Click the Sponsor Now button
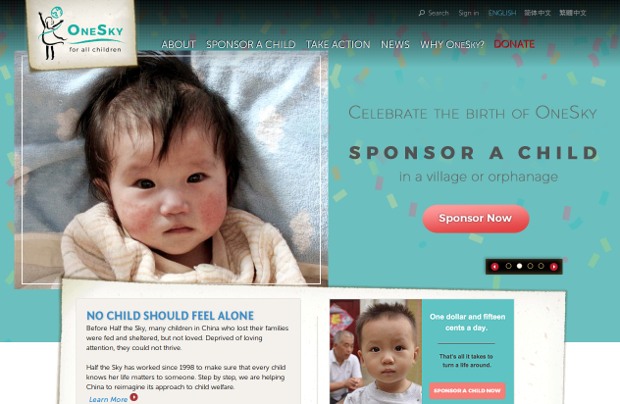 coord(476,218)
